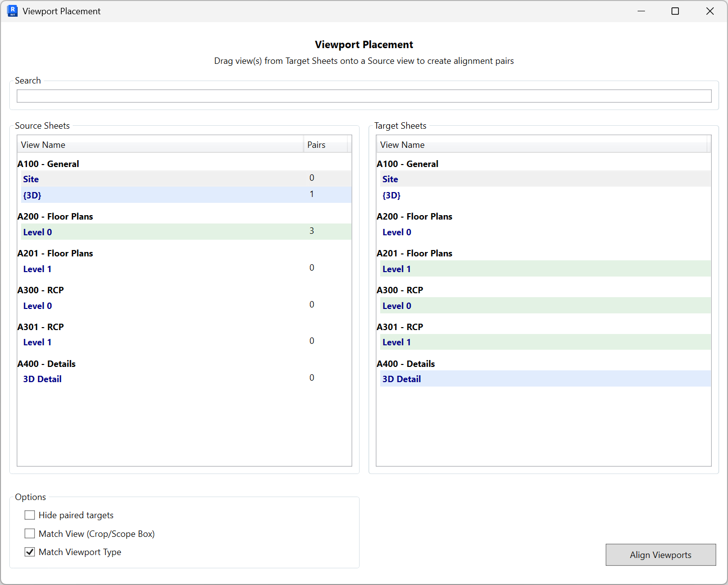
Task: Click the Align Viewports button
Action: (661, 555)
